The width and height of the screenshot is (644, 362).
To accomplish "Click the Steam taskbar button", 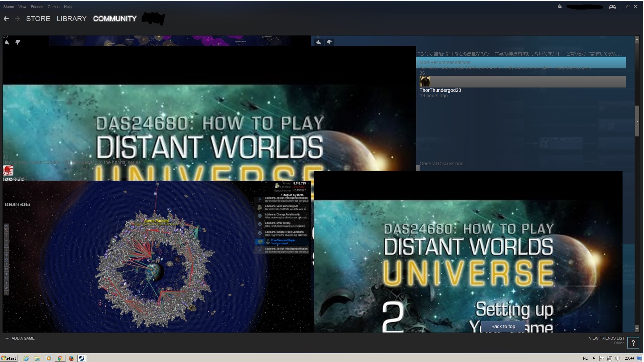I will 82,358.
